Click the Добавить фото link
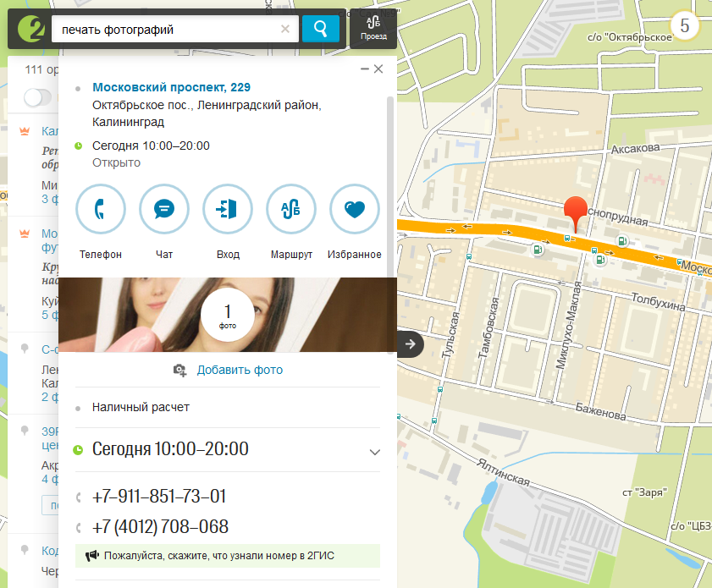 (x=240, y=370)
